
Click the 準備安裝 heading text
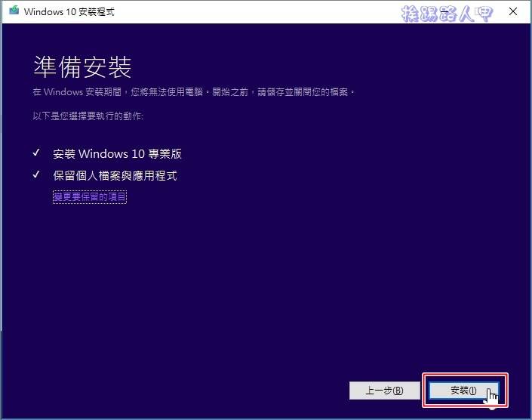tap(82, 67)
